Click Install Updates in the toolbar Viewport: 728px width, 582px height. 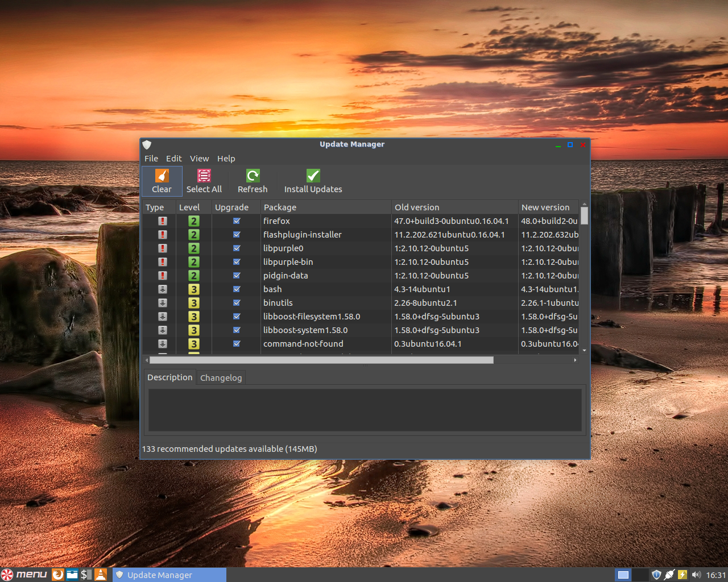(x=313, y=181)
